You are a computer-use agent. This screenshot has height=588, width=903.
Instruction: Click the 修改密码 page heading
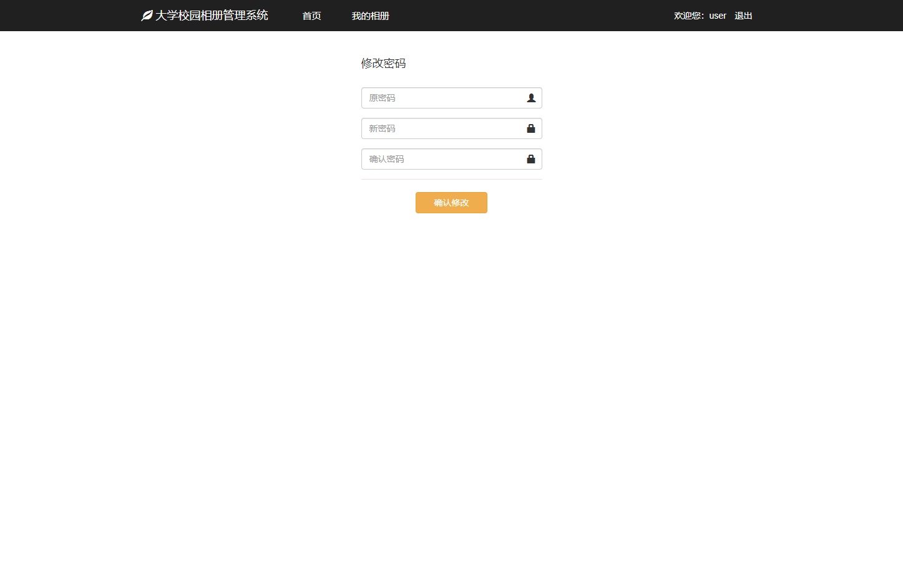[x=383, y=63]
